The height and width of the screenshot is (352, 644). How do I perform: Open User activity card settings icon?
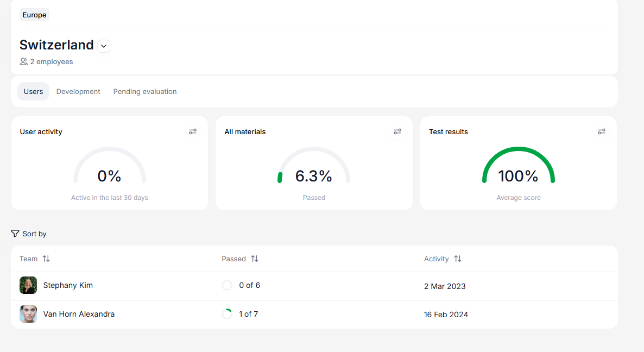[193, 131]
